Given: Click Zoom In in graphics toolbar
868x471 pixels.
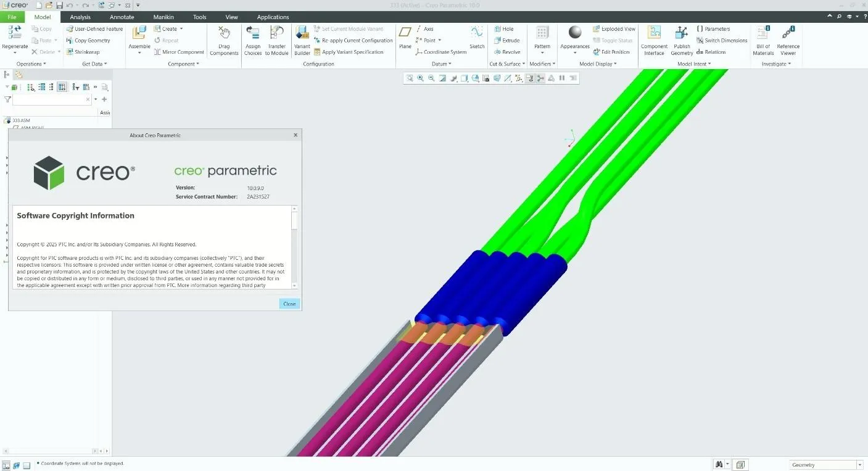Looking at the screenshot, I should 420,78.
